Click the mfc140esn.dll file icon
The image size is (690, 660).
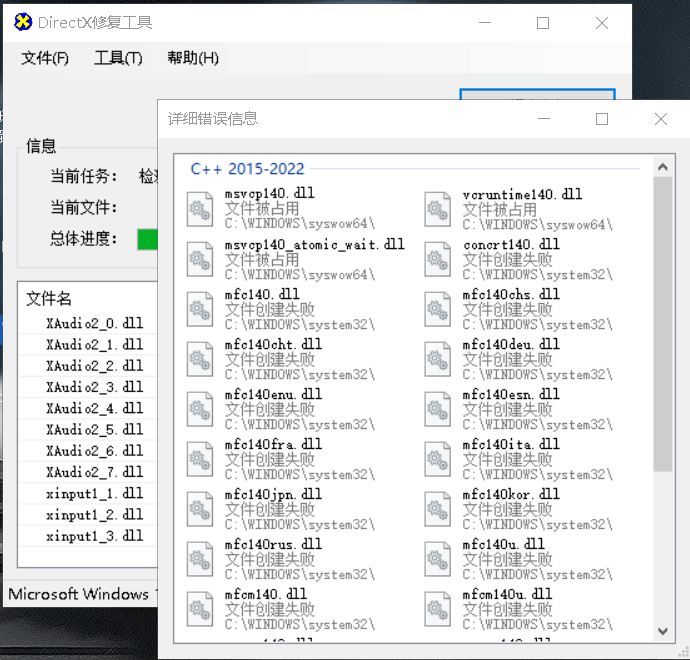[437, 409]
